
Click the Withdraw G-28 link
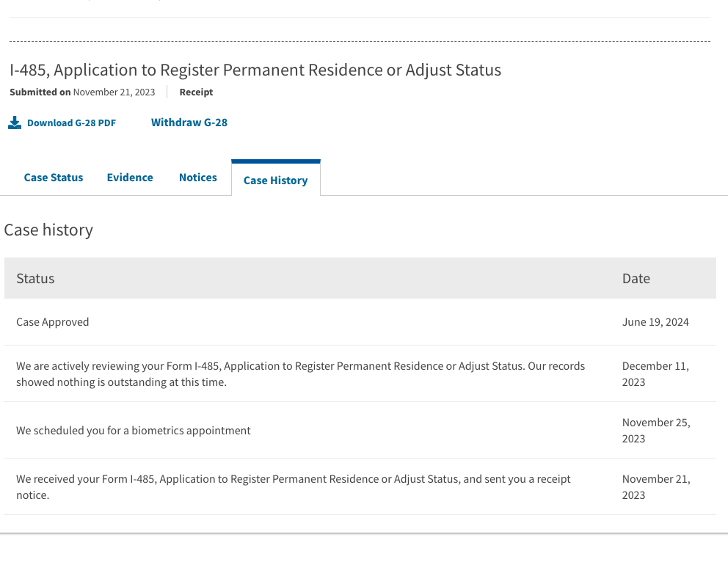tap(189, 123)
